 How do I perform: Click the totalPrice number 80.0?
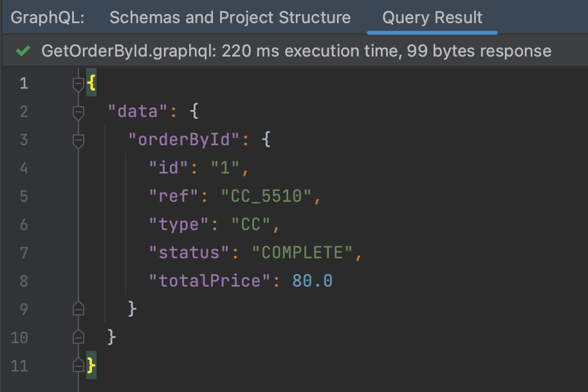312,281
